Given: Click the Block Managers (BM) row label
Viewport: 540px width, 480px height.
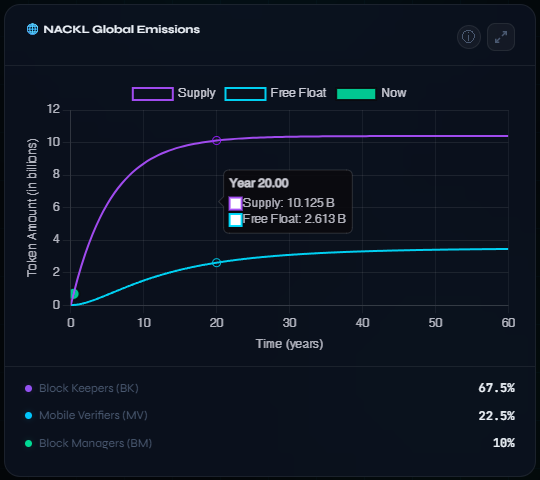Looking at the screenshot, I should point(95,443).
